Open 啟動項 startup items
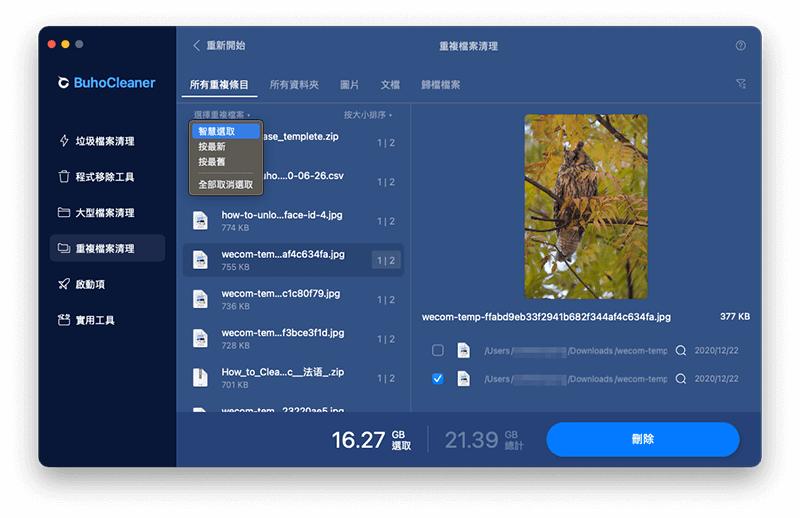This screenshot has width=800, height=518. pyautogui.click(x=82, y=284)
